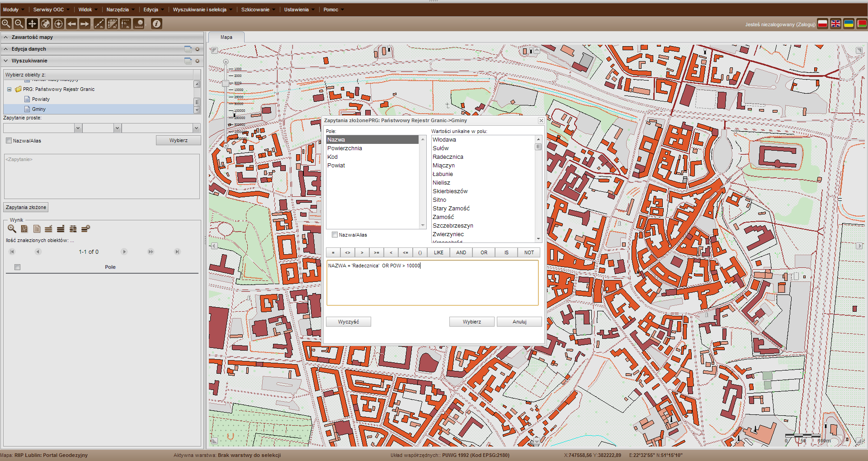
Task: Click the invert selection results icon
Action: click(73, 229)
